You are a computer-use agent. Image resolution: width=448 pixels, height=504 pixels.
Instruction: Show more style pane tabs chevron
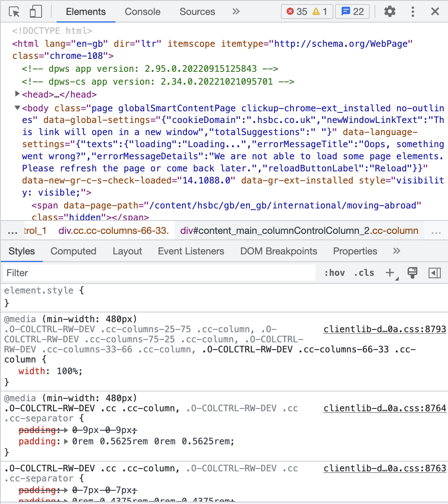pyautogui.click(x=396, y=251)
